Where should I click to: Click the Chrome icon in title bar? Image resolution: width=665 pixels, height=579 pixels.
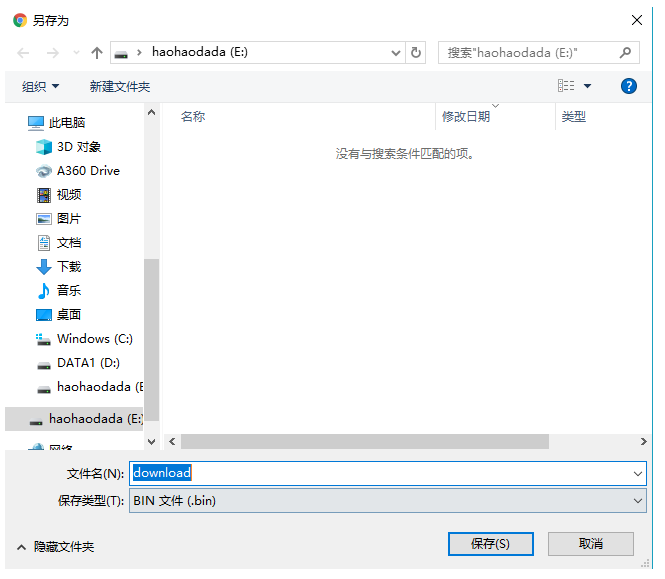(x=20, y=20)
